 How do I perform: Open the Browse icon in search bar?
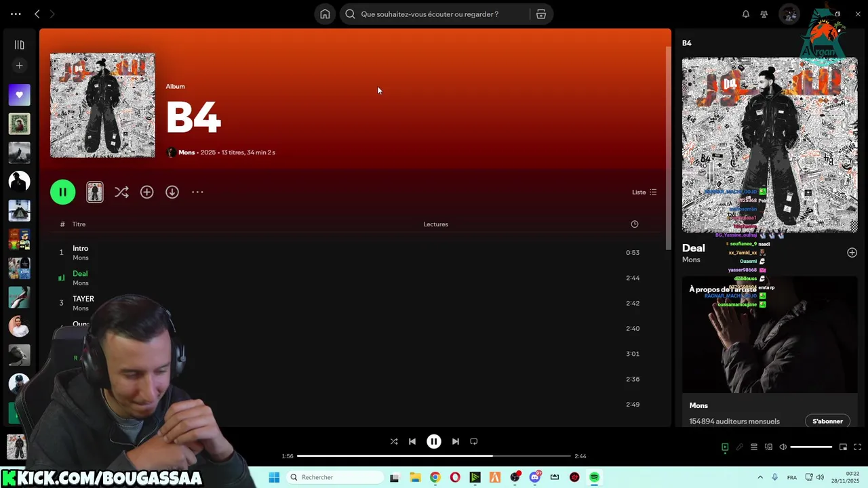(x=541, y=14)
